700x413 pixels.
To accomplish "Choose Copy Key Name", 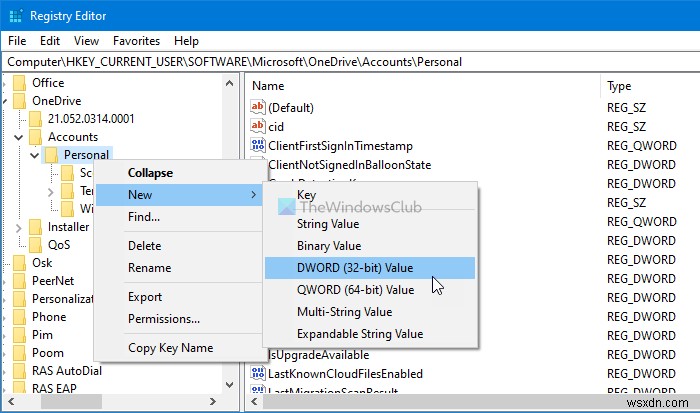I will 179,348.
